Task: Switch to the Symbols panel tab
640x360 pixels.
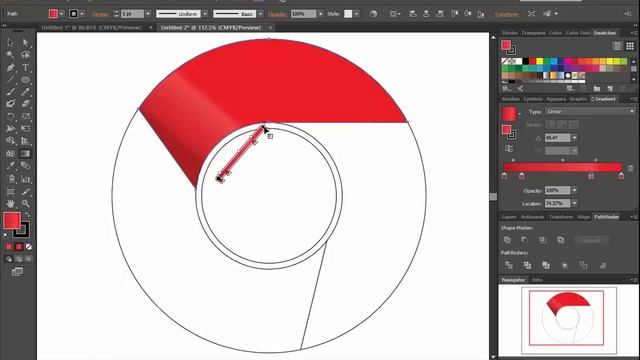Action: tap(533, 99)
